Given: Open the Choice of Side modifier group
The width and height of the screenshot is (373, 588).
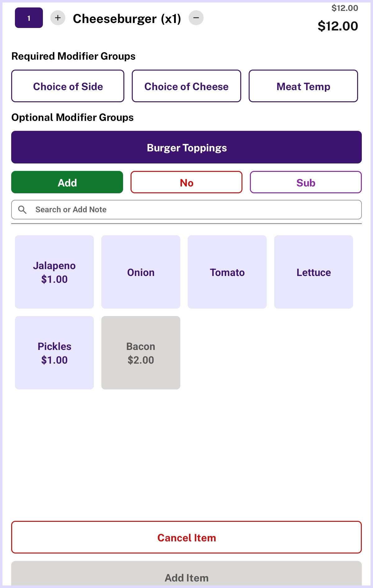Looking at the screenshot, I should click(x=68, y=86).
